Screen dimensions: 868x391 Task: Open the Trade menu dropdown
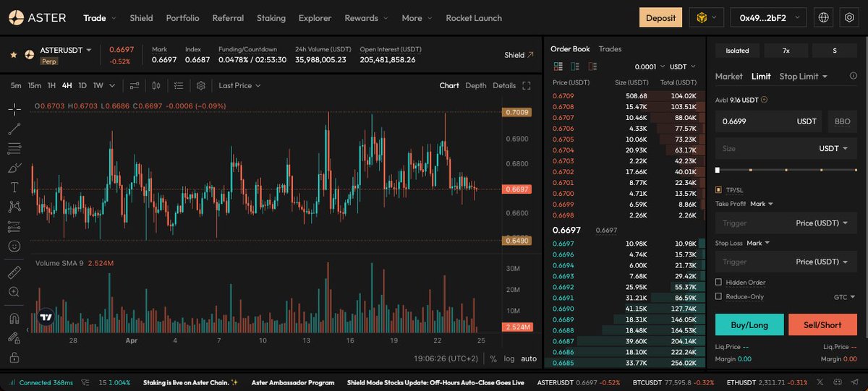100,17
